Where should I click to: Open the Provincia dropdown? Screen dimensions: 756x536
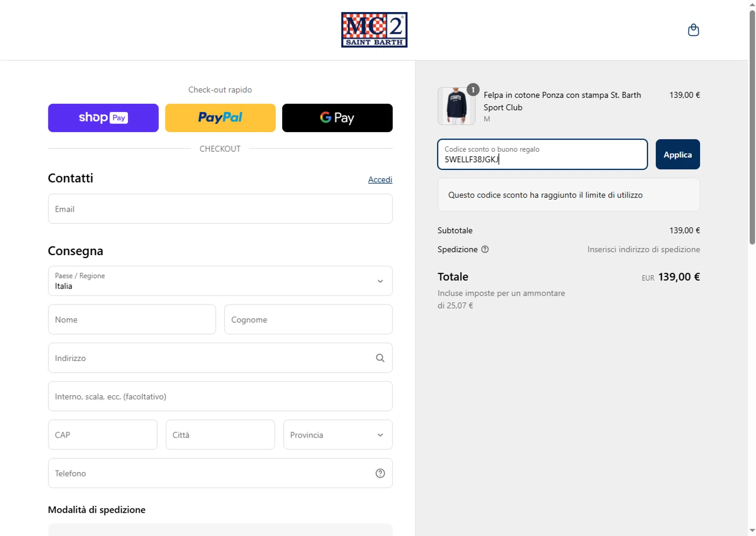point(338,435)
